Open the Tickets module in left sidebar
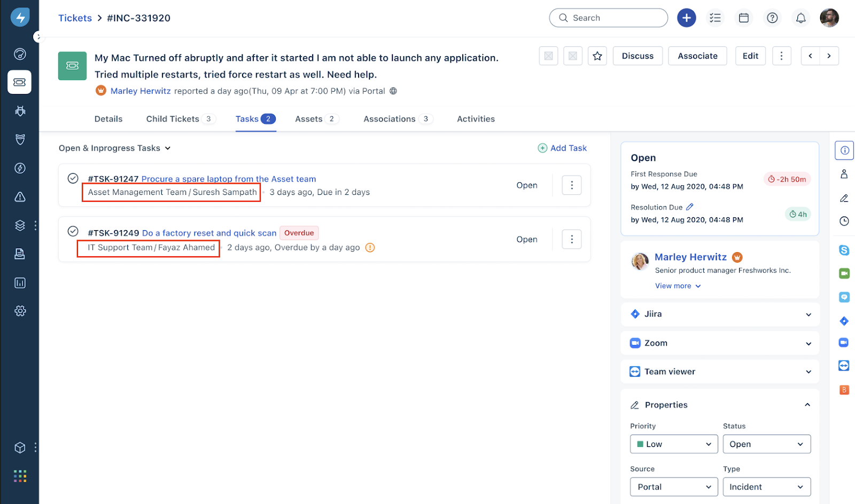The image size is (855, 504). [20, 82]
